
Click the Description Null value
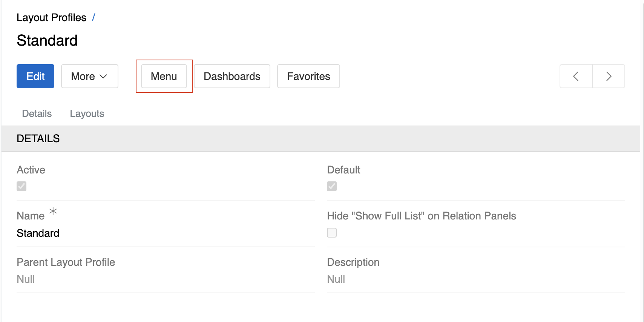(x=336, y=279)
